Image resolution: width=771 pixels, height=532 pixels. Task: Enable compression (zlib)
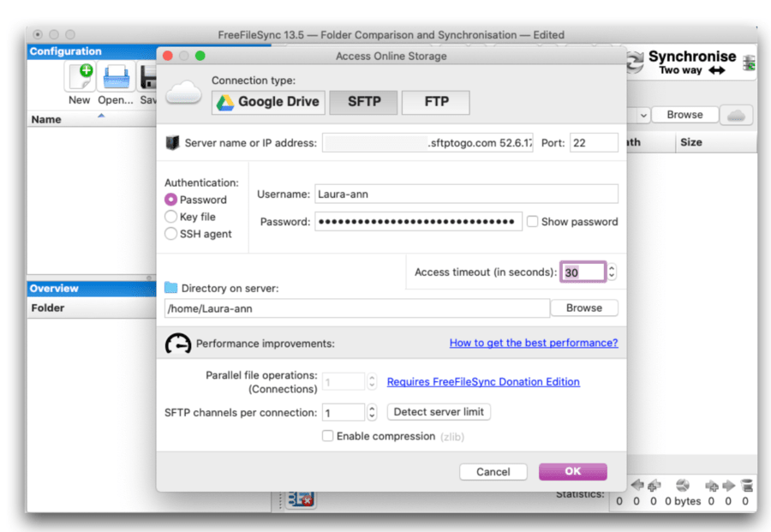(x=327, y=436)
